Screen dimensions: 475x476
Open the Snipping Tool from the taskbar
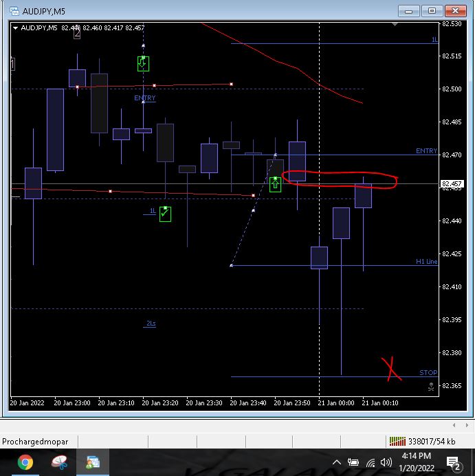(x=59, y=462)
